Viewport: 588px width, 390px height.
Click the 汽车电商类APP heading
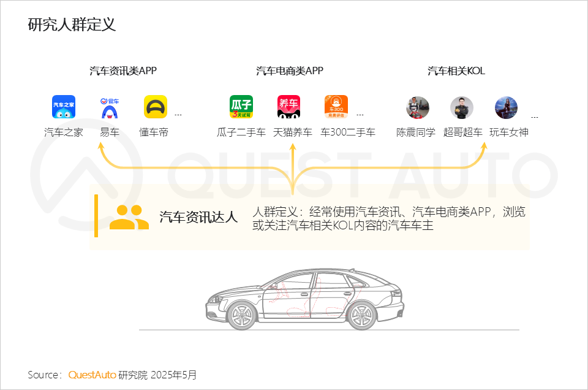pos(290,71)
